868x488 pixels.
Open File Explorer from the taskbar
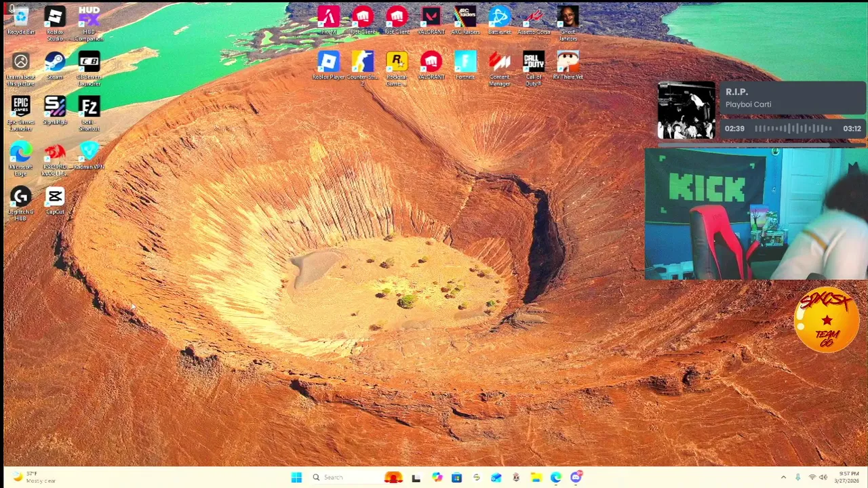tap(536, 477)
